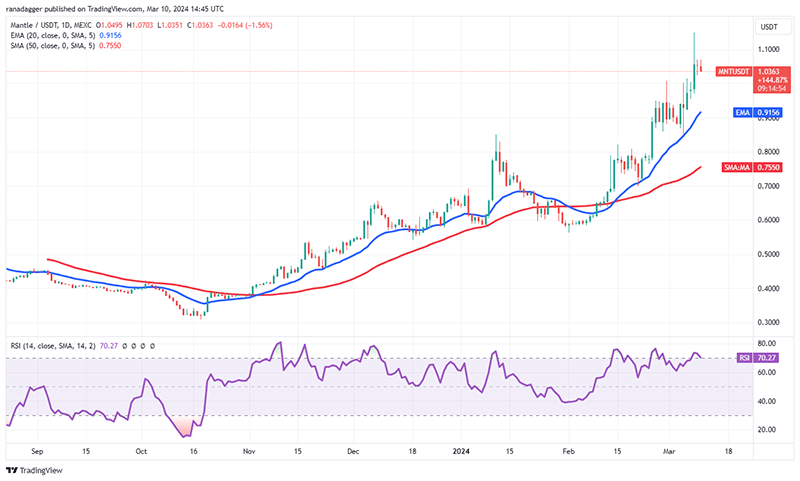The width and height of the screenshot is (800, 481).
Task: Click the RSI 14 indicator legend
Action: click(x=53, y=346)
